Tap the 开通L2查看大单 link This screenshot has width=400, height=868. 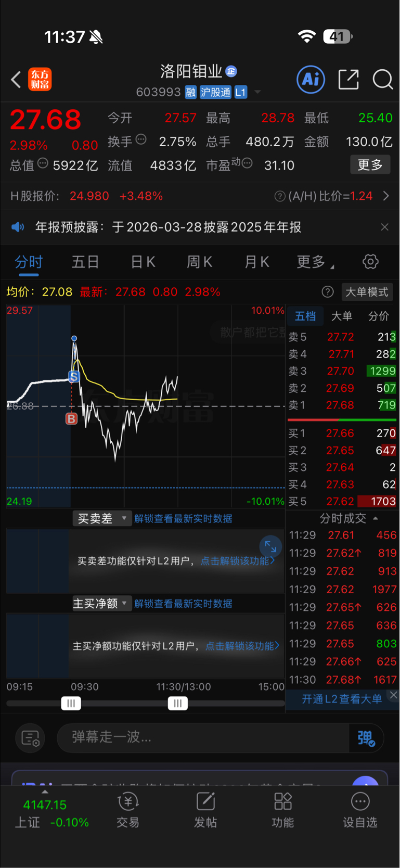(342, 699)
